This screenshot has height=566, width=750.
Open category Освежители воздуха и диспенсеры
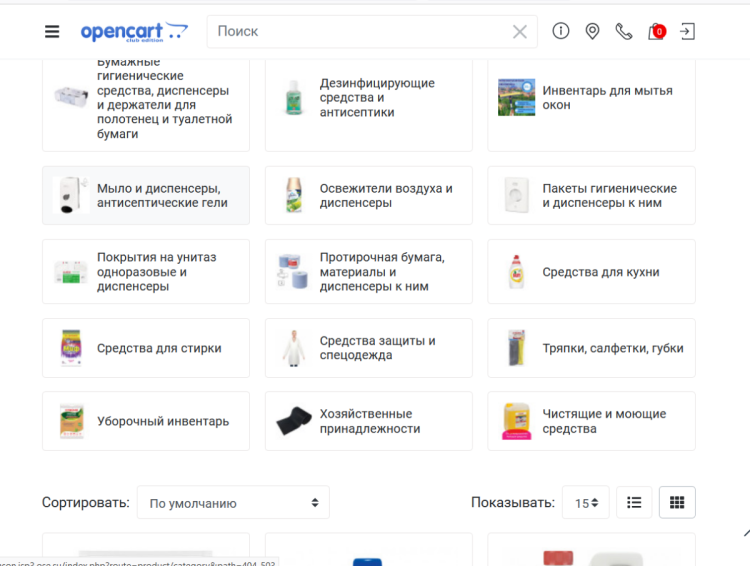[369, 195]
